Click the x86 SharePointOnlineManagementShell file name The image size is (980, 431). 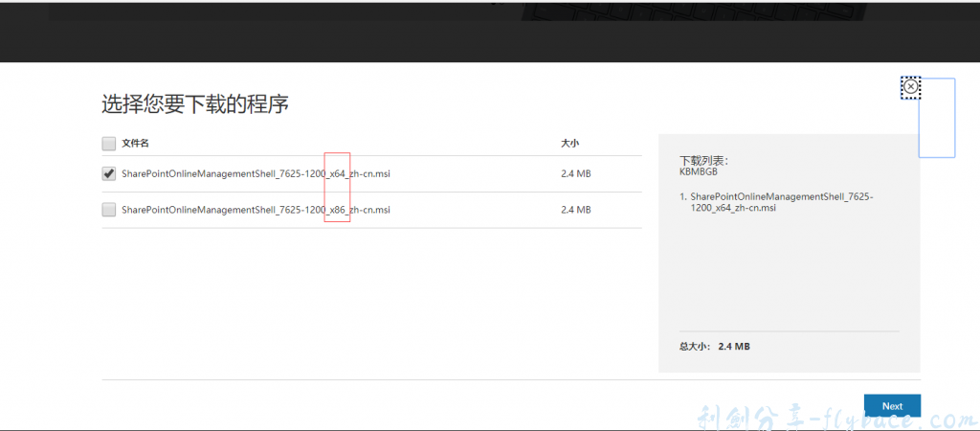(256, 210)
